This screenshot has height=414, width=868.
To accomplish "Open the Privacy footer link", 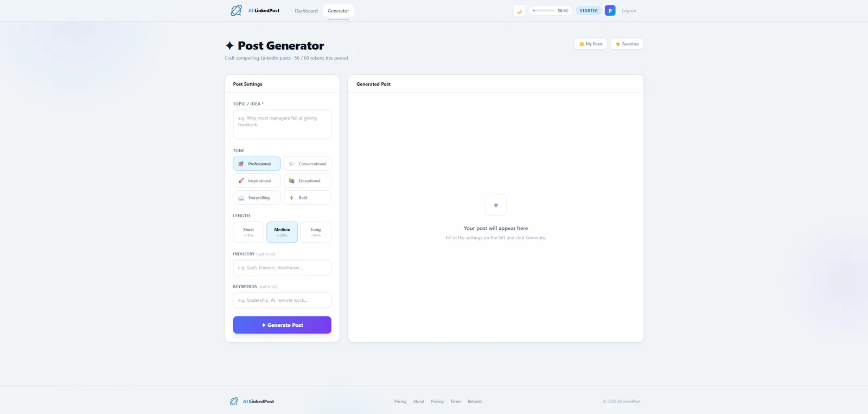I will [437, 402].
